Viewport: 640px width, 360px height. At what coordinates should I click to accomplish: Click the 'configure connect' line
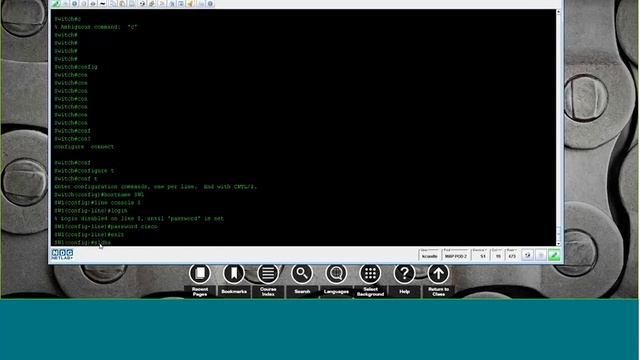(x=84, y=147)
